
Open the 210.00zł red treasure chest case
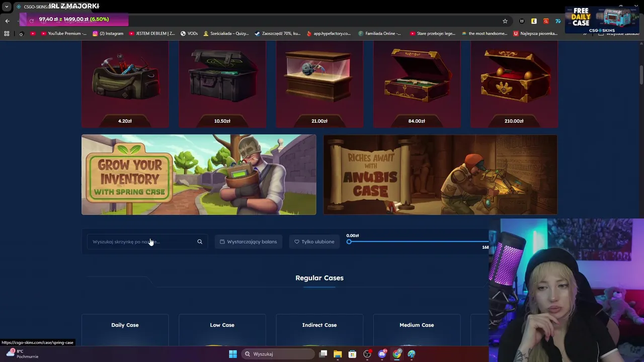point(514,84)
